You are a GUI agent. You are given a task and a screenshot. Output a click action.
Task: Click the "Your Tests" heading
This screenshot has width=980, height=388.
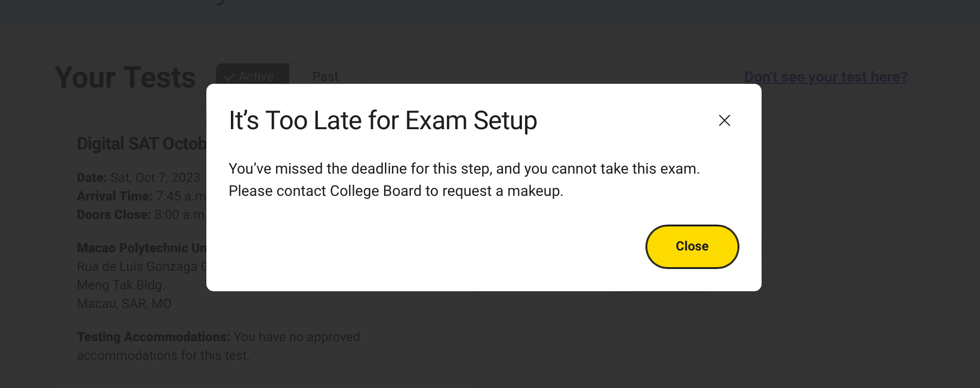click(x=125, y=77)
